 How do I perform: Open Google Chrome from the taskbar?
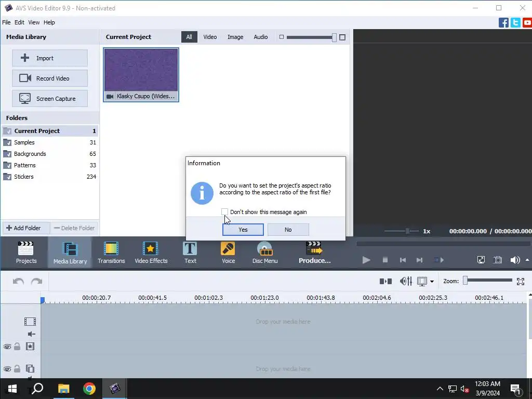coord(89,389)
